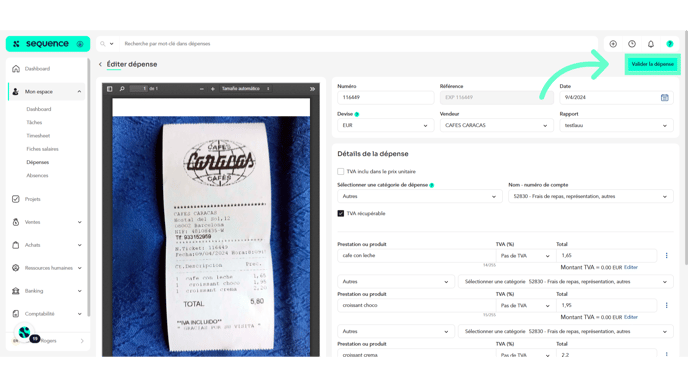688x387 pixels.
Task: Open the clock history icon
Action: [632, 44]
